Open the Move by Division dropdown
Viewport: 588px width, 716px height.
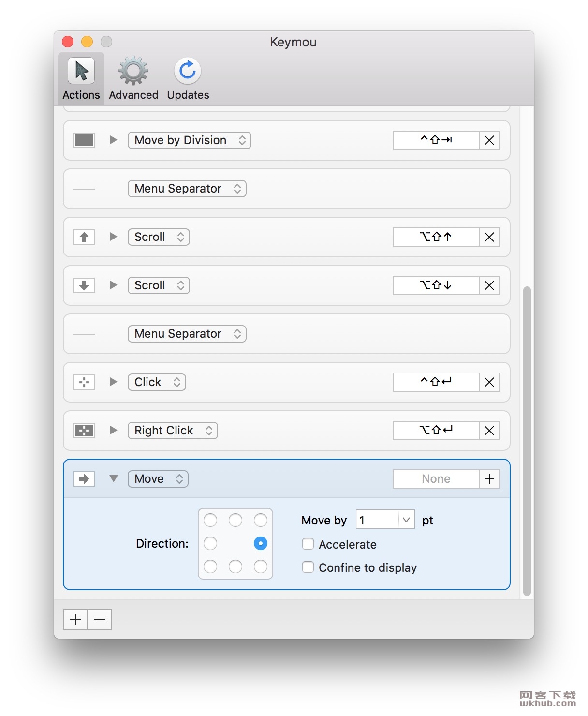pos(190,140)
